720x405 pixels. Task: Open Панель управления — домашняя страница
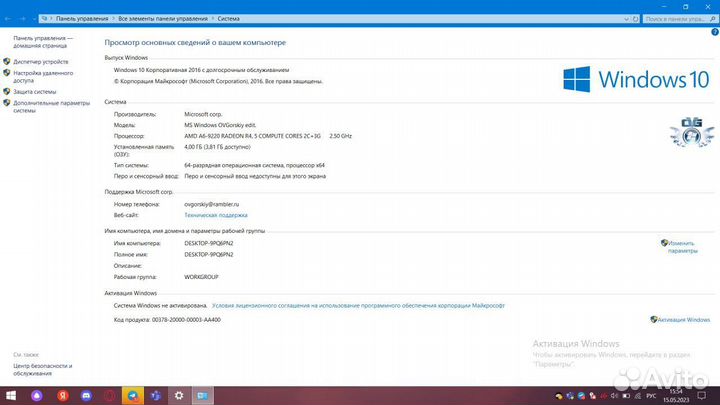tap(43, 42)
